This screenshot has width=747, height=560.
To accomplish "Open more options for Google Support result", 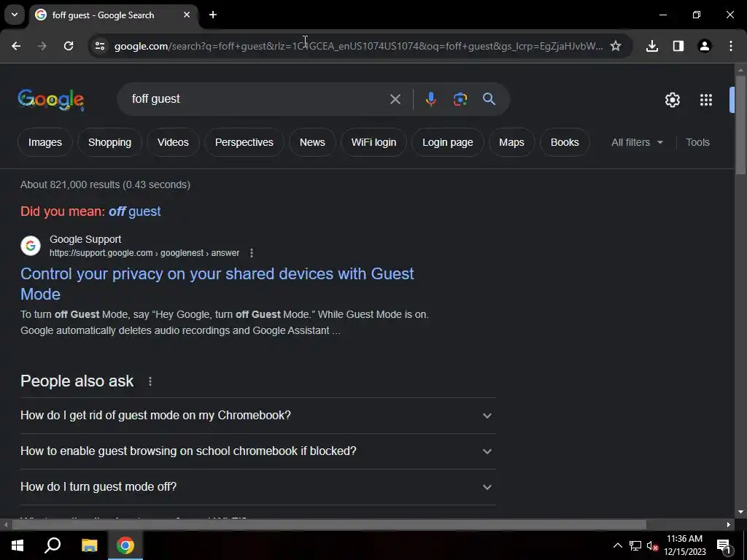I will 252,253.
